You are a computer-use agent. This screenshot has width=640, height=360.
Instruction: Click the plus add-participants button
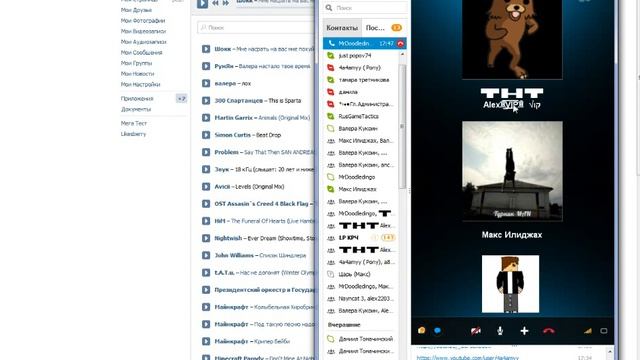[524, 331]
